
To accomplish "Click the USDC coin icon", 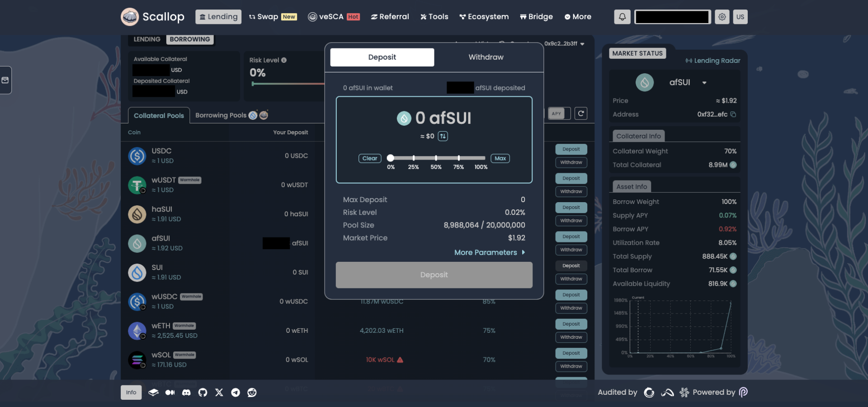I will [137, 156].
